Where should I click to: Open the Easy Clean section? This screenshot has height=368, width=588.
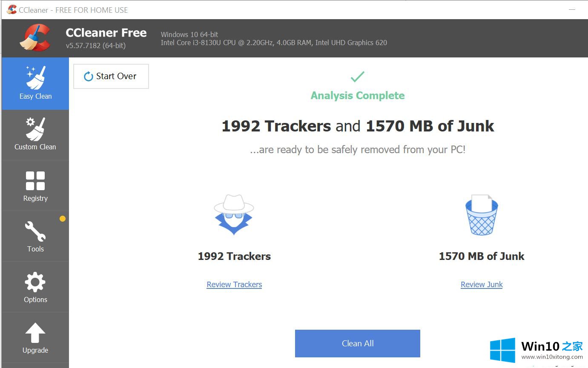coord(35,84)
